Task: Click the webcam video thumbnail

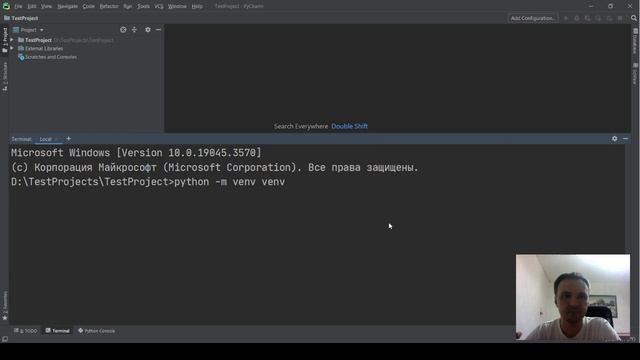Action: pyautogui.click(x=573, y=297)
